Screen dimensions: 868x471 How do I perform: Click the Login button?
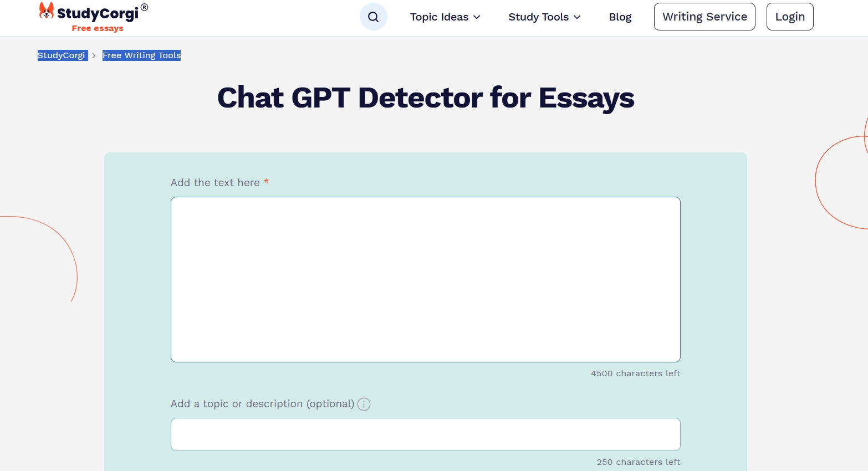(790, 17)
